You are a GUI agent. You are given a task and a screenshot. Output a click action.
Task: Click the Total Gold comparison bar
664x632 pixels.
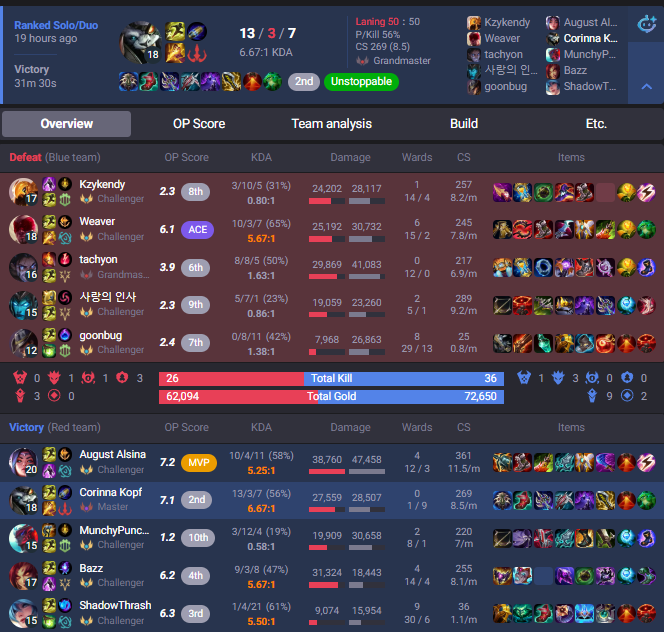[331, 396]
